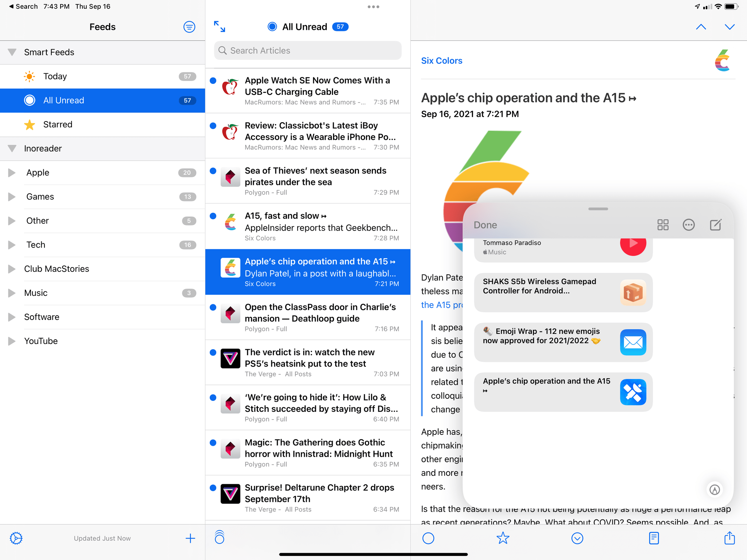
Task: Tap the Starred star icon
Action: click(x=29, y=125)
